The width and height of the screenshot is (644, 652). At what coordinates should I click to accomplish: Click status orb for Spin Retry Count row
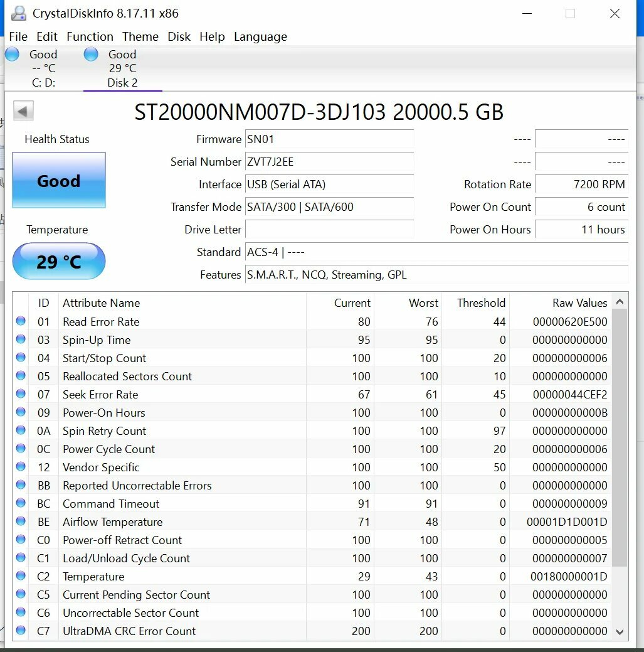click(21, 430)
